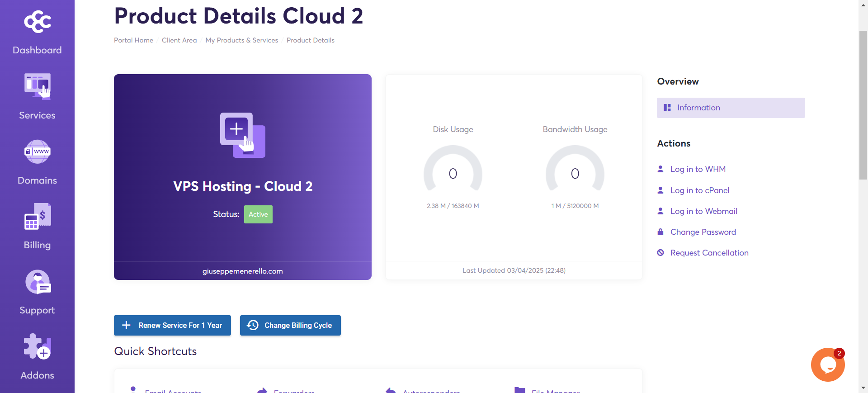The height and width of the screenshot is (393, 868).
Task: Open the Services sidebar icon
Action: coord(37,86)
